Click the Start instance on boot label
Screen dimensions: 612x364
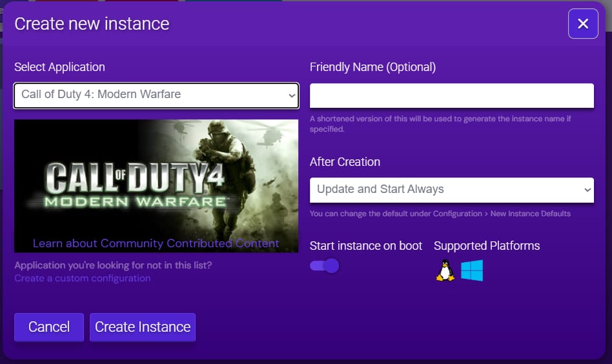[x=366, y=246]
